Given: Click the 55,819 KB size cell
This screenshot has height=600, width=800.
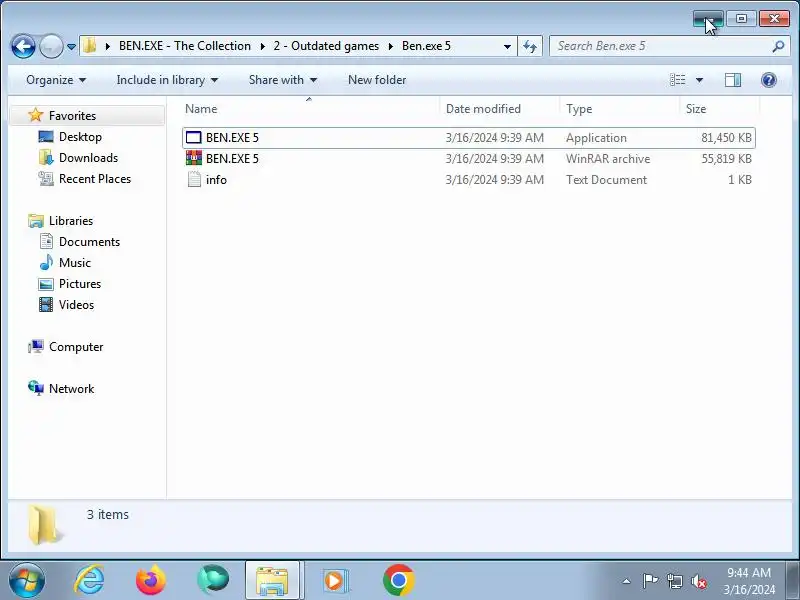Looking at the screenshot, I should coord(726,159).
